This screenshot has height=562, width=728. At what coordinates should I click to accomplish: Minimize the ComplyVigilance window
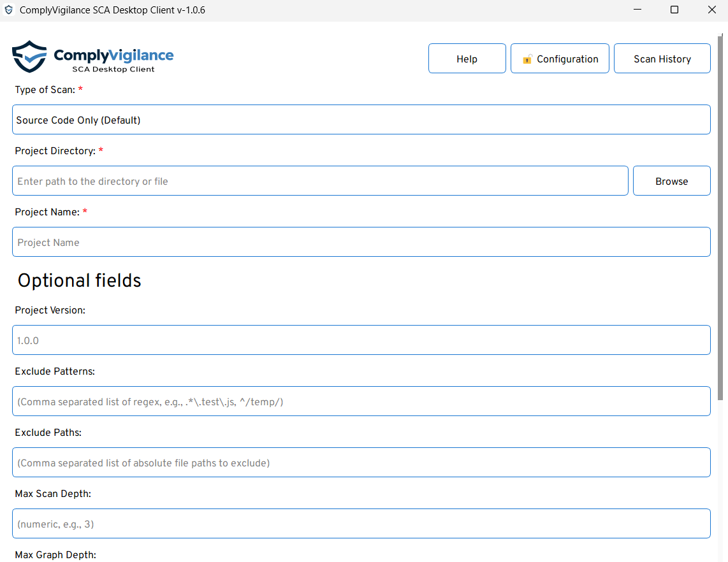[x=636, y=10]
